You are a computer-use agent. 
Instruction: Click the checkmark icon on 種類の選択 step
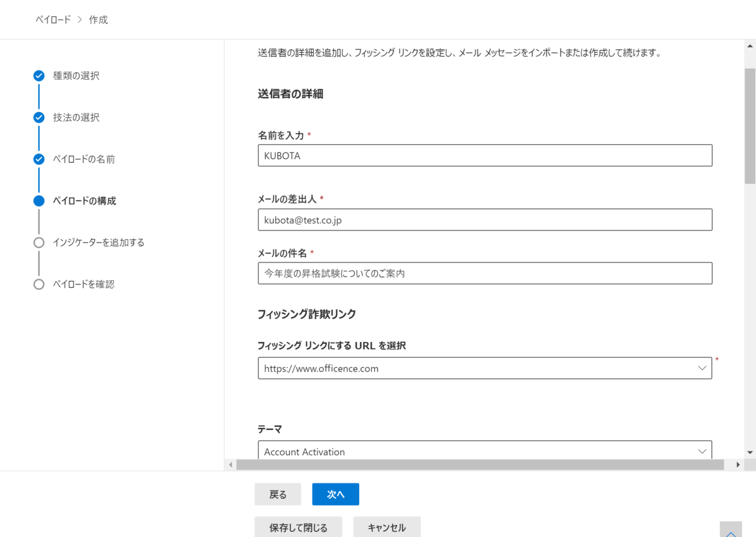[x=38, y=76]
